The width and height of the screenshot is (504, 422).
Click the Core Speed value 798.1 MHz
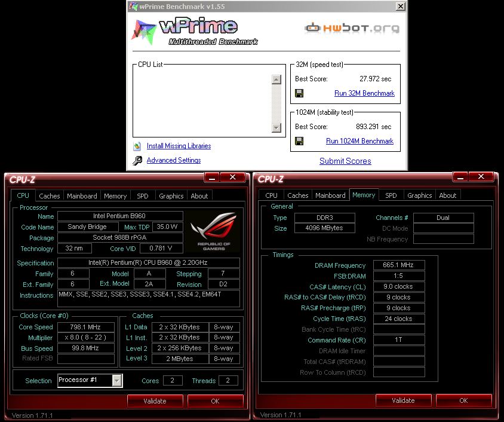click(85, 327)
